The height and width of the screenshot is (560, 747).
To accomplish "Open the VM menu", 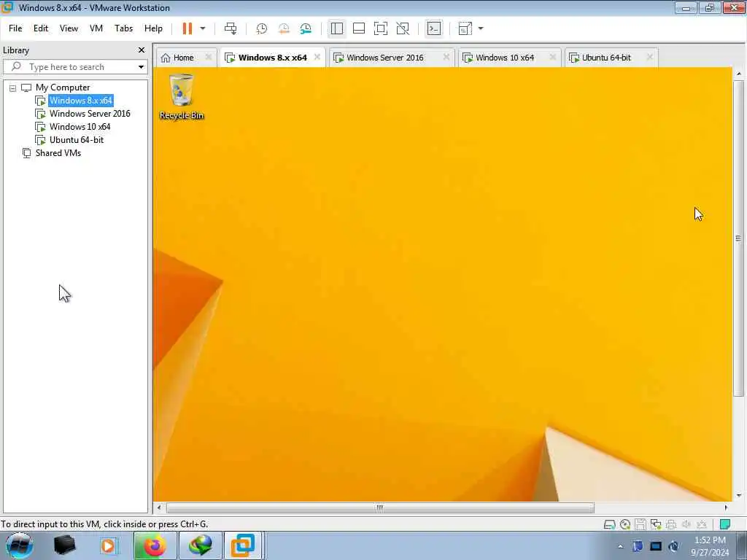I will click(96, 28).
